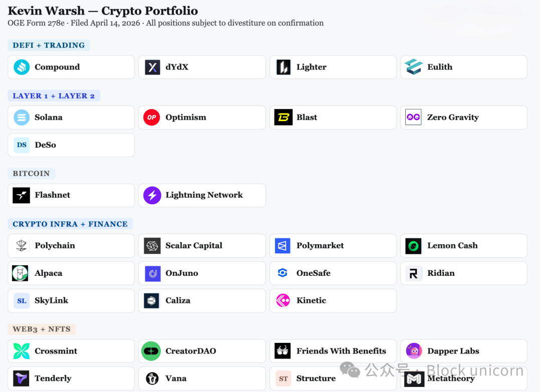Click the red Optimism OP icon
The image size is (541, 392).
[151, 118]
